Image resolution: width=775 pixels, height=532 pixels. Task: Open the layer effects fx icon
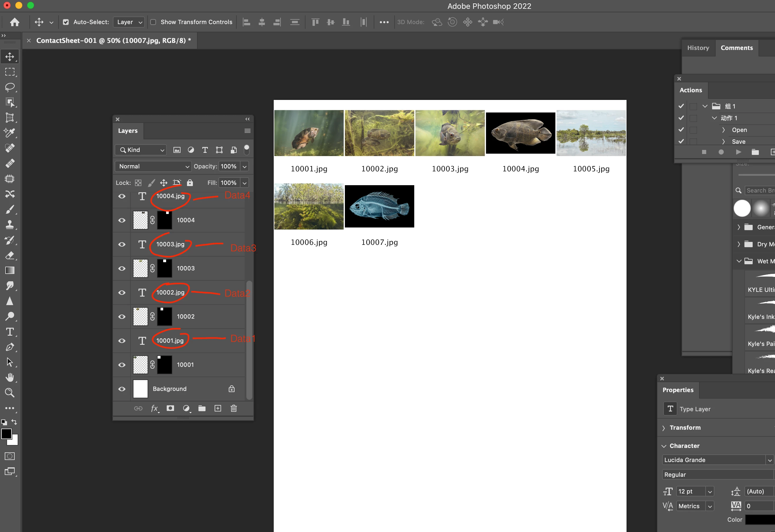(x=154, y=408)
